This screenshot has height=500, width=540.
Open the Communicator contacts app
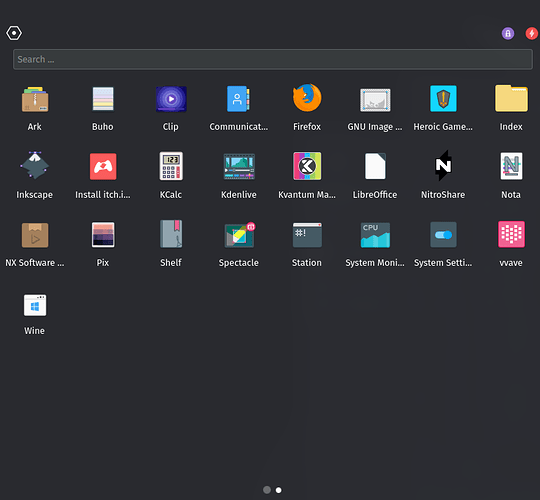click(x=238, y=99)
